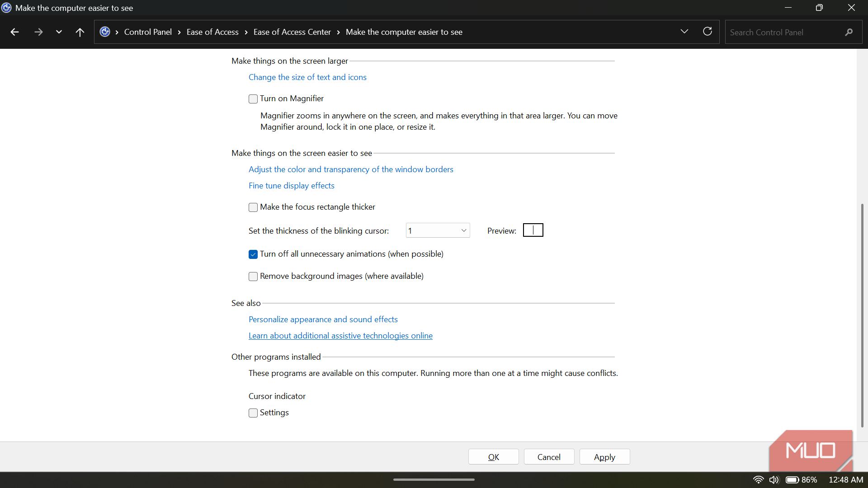Enable Turn on Magnifier checkbox
This screenshot has height=488, width=868.
(253, 99)
